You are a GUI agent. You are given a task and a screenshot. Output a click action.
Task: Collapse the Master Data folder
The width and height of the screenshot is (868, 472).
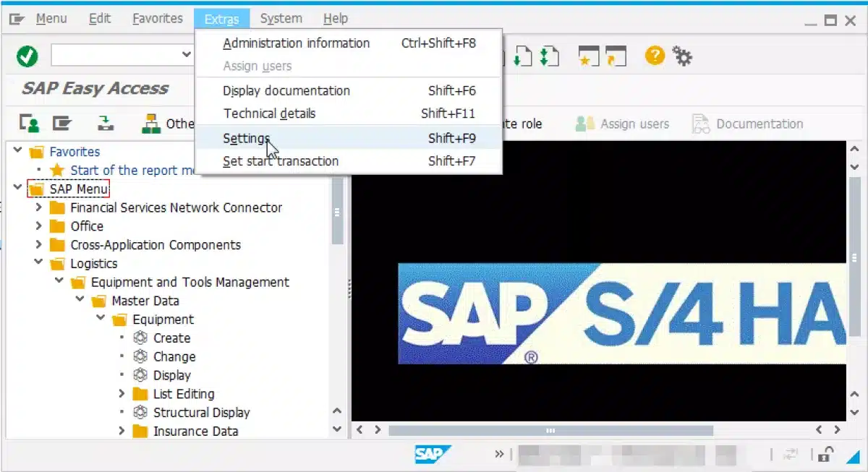(80, 301)
